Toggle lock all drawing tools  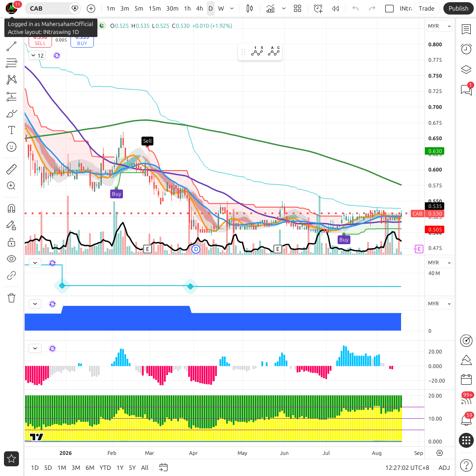tap(11, 242)
